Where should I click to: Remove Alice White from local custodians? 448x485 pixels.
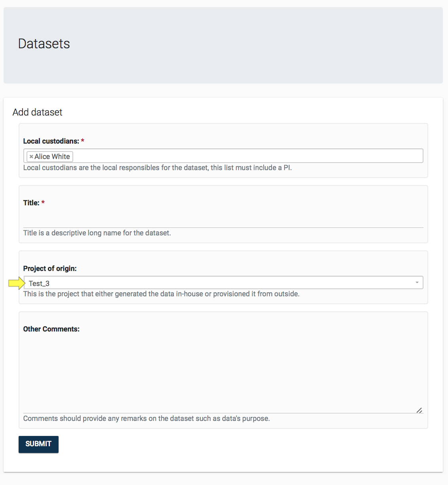click(x=31, y=157)
